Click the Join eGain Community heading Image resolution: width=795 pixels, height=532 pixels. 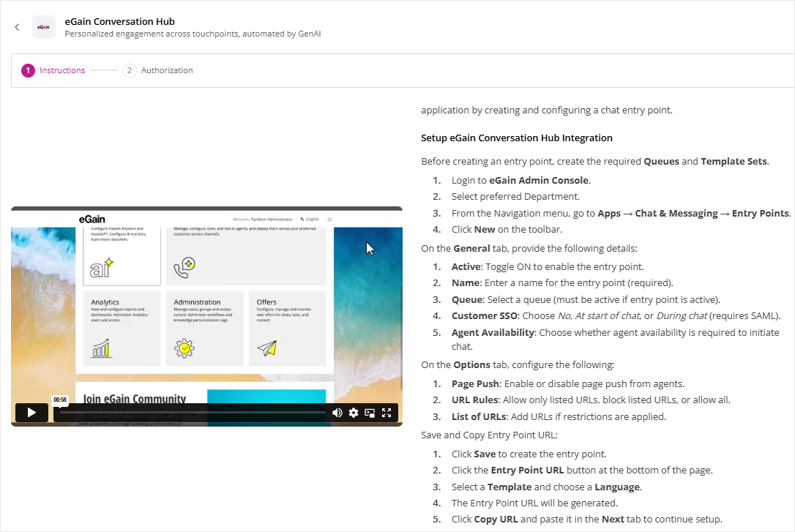click(x=134, y=399)
